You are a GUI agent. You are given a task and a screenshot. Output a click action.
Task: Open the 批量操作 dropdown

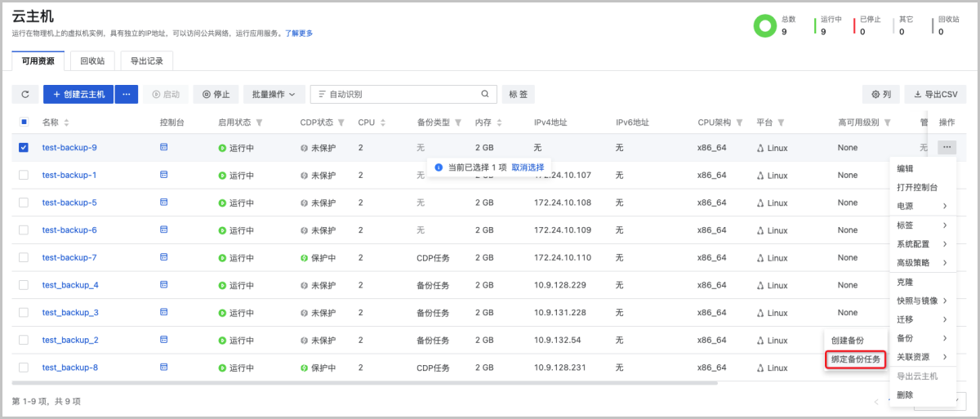[x=274, y=94]
